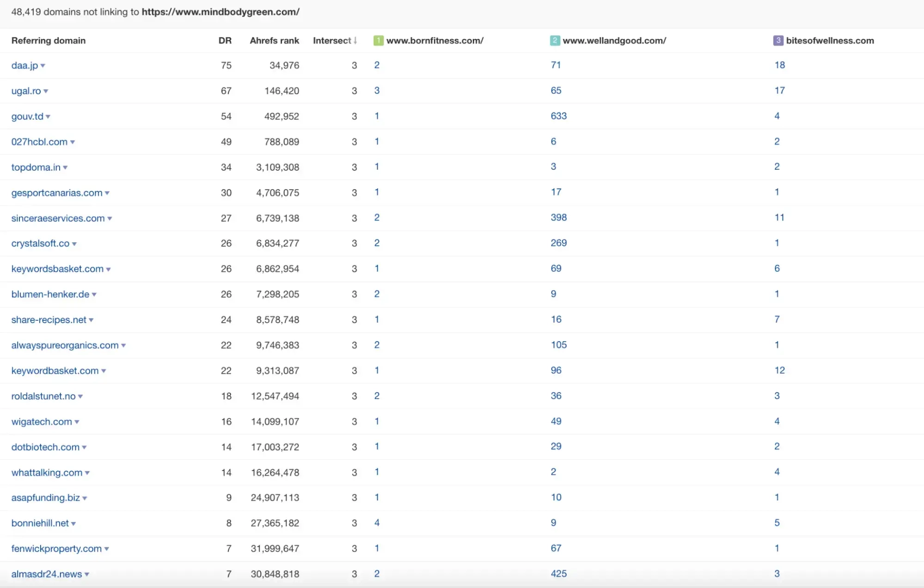This screenshot has width=924, height=588.
Task: Click teal badge 2 beside wellandgood.com header
Action: point(555,41)
